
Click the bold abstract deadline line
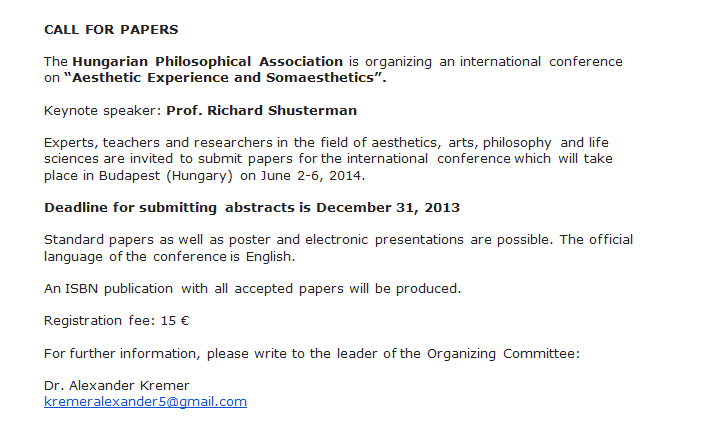click(251, 208)
